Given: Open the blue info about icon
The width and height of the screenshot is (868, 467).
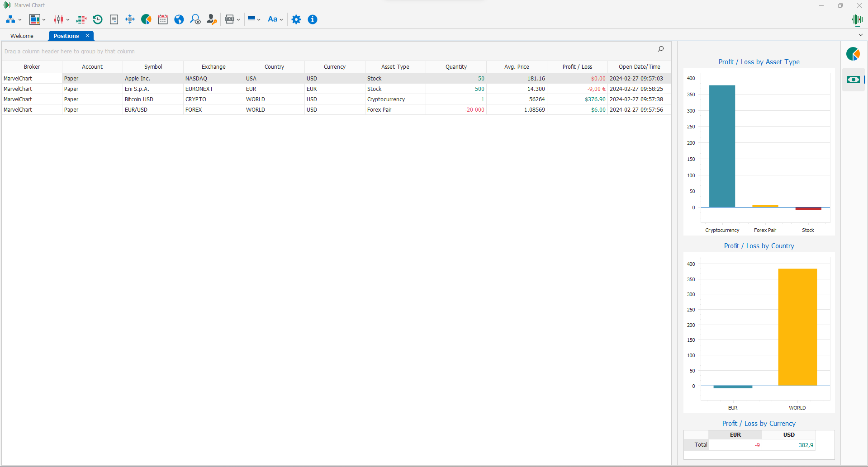Looking at the screenshot, I should [313, 19].
